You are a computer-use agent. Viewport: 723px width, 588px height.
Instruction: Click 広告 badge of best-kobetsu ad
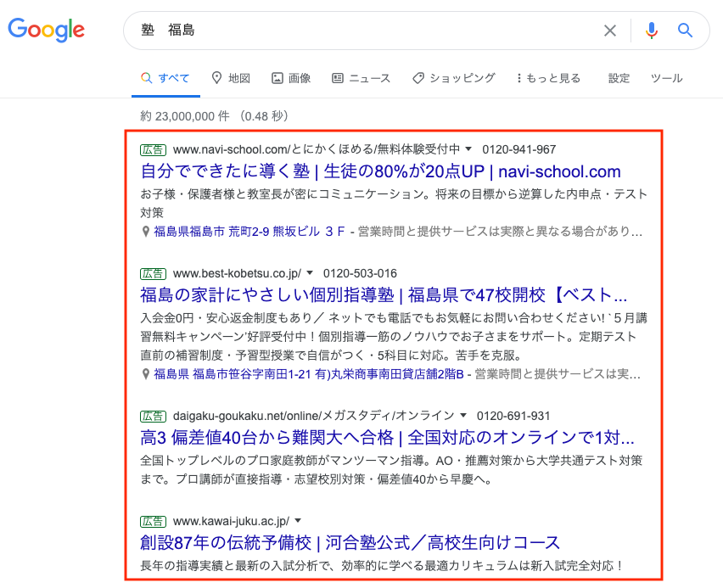pos(153,273)
